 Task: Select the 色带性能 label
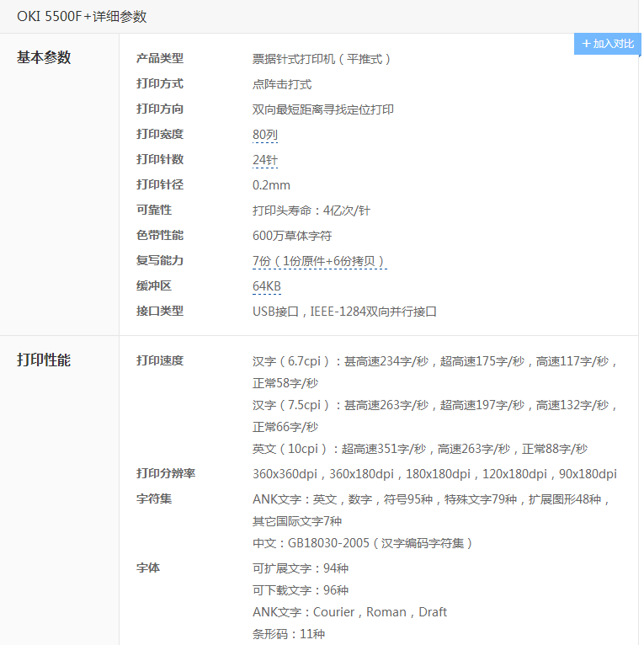(x=160, y=235)
